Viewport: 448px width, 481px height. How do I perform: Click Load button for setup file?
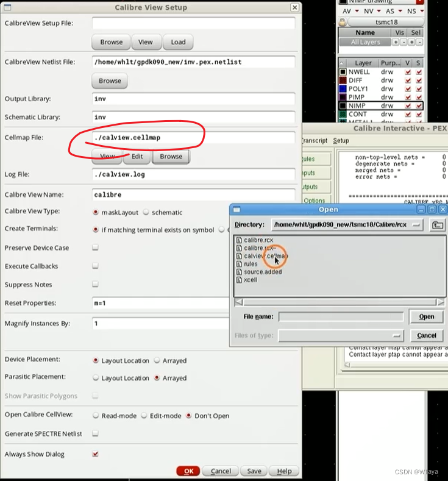pyautogui.click(x=178, y=42)
